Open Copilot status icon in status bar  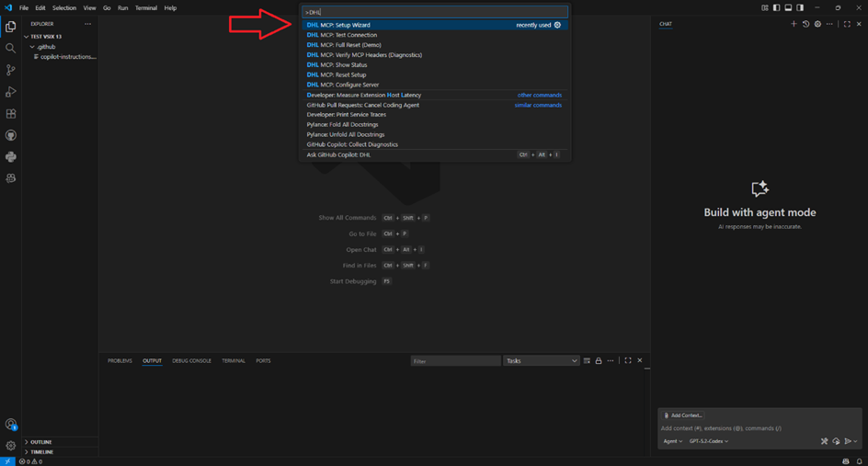click(845, 461)
